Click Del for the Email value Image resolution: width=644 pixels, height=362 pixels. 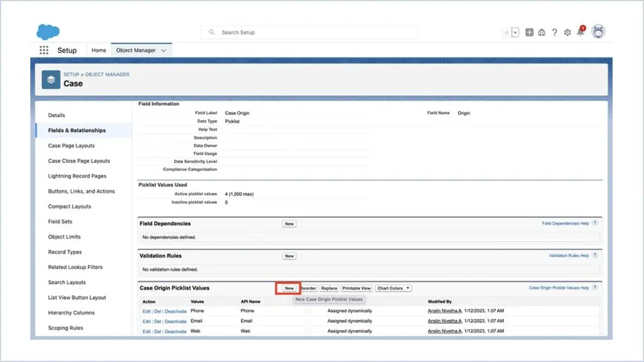pos(158,322)
